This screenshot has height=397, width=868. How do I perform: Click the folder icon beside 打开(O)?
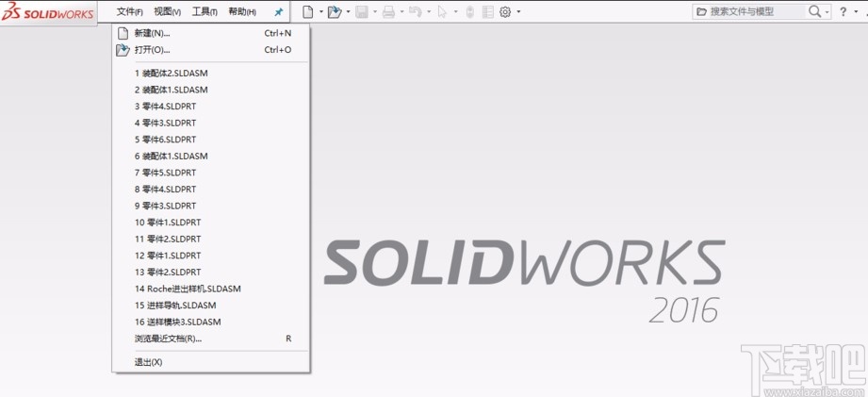point(123,50)
